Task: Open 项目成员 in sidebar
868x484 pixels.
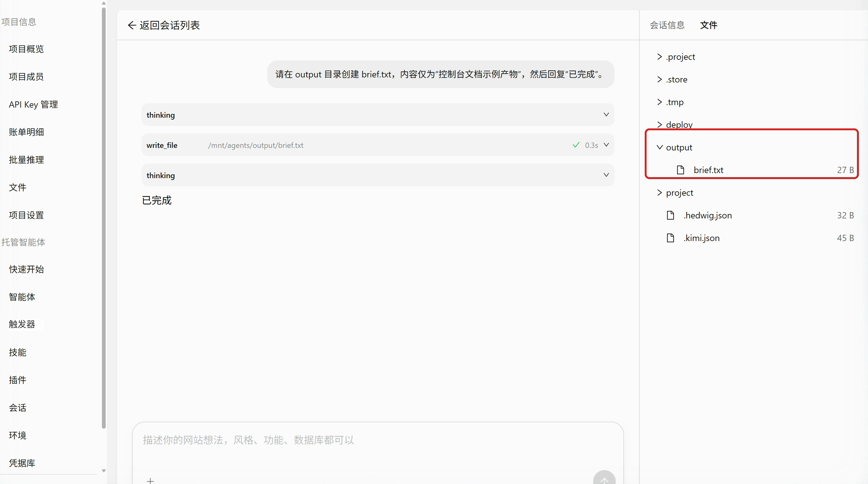Action: tap(26, 76)
